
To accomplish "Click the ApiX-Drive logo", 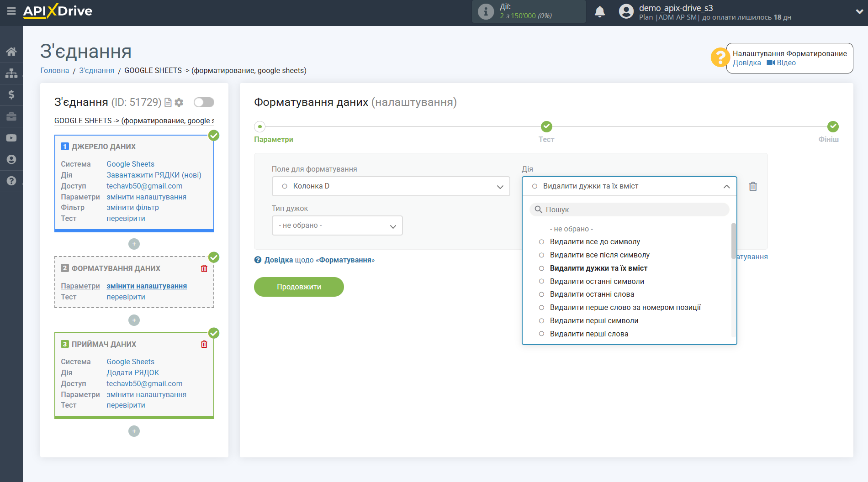I will (58, 11).
